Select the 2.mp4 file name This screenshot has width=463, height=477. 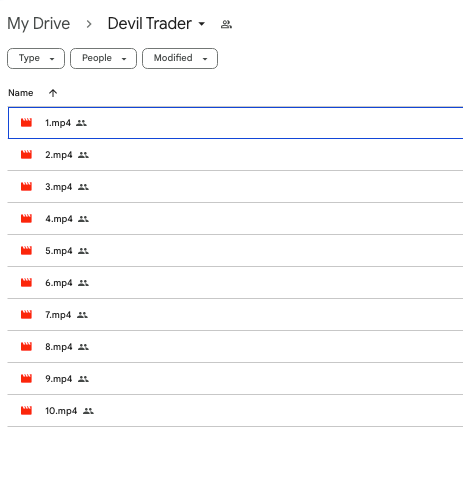[x=59, y=155]
